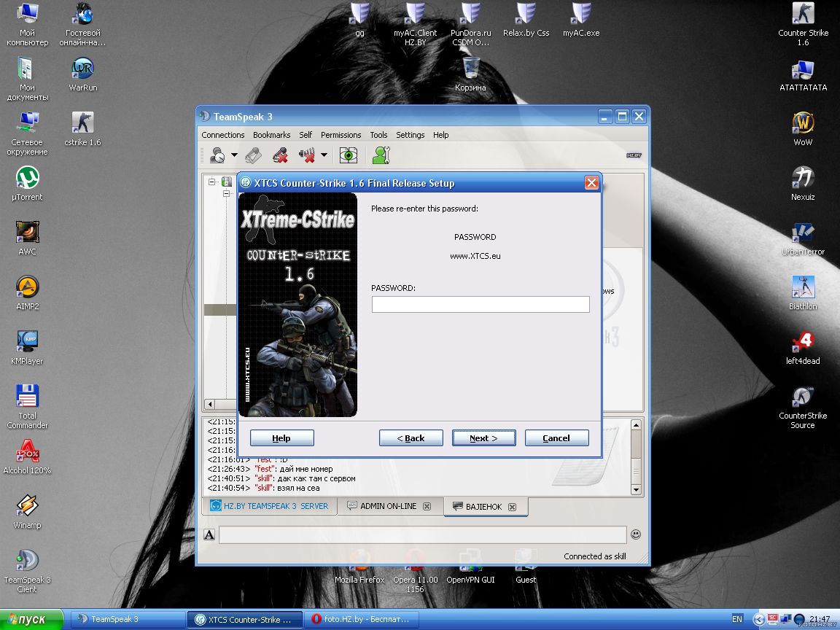The height and width of the screenshot is (630, 840).
Task: Select the Alcohol 120% desktop icon
Action: [27, 457]
